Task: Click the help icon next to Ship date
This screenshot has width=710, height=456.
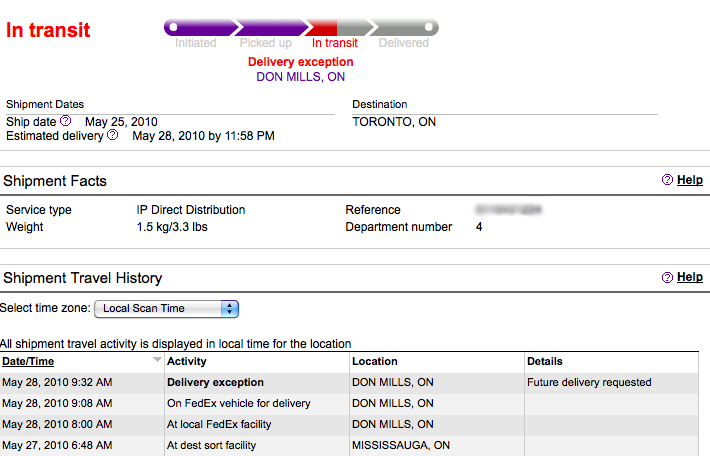Action: pos(66,121)
